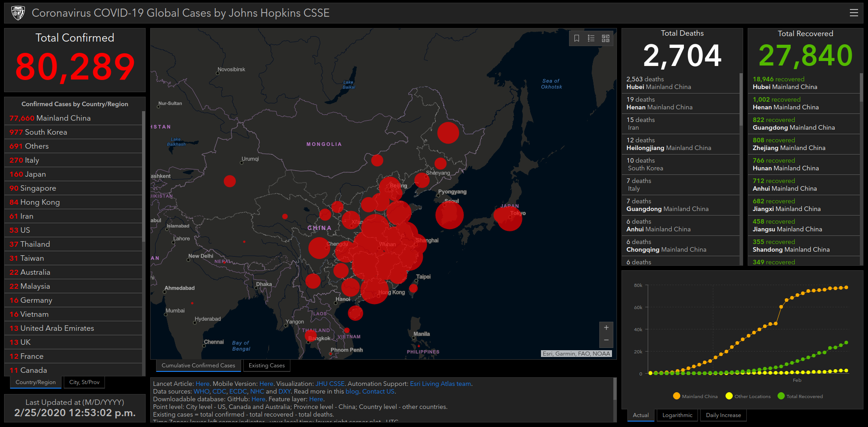Image resolution: width=868 pixels, height=427 pixels.
Task: Zoom in the map with plus button
Action: [x=606, y=328]
